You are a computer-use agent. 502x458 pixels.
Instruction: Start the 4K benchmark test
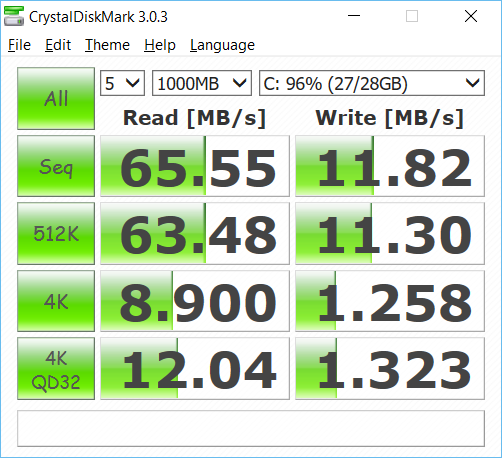click(x=56, y=301)
